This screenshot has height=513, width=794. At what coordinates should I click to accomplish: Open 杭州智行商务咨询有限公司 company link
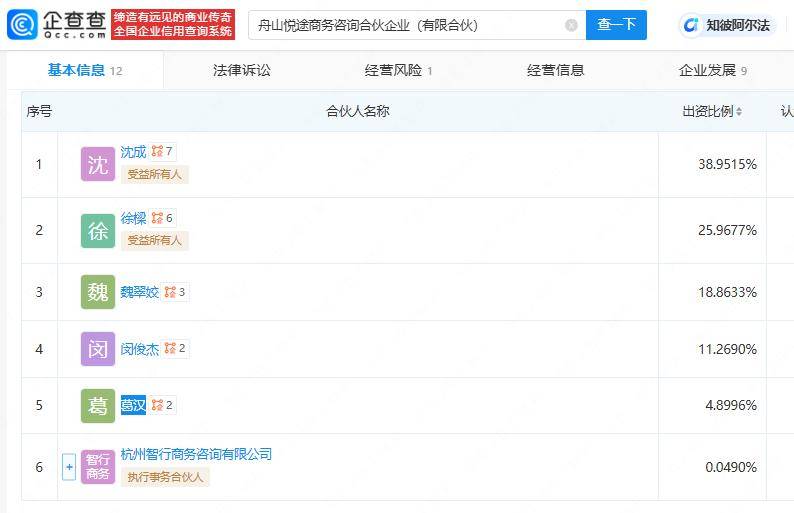(x=196, y=454)
